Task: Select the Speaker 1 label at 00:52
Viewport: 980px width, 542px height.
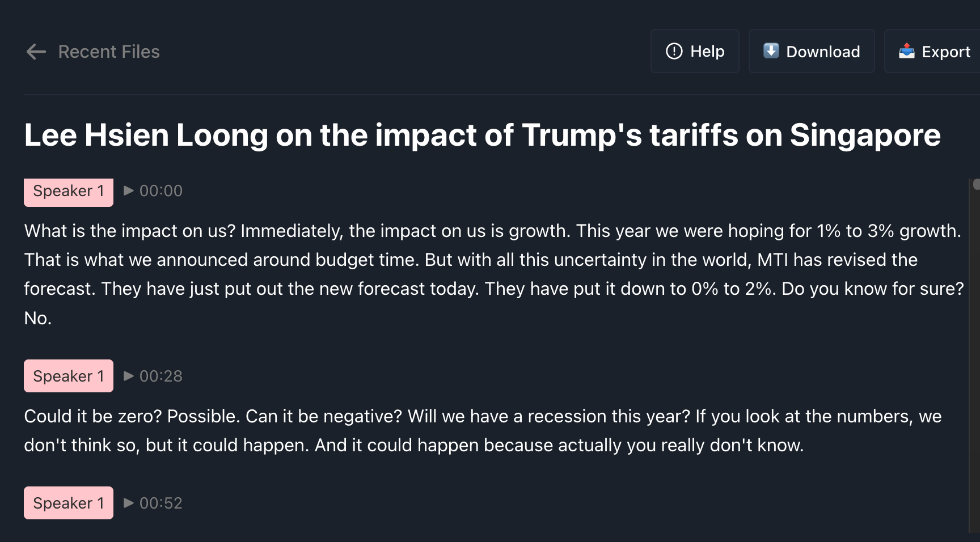Action: 69,503
